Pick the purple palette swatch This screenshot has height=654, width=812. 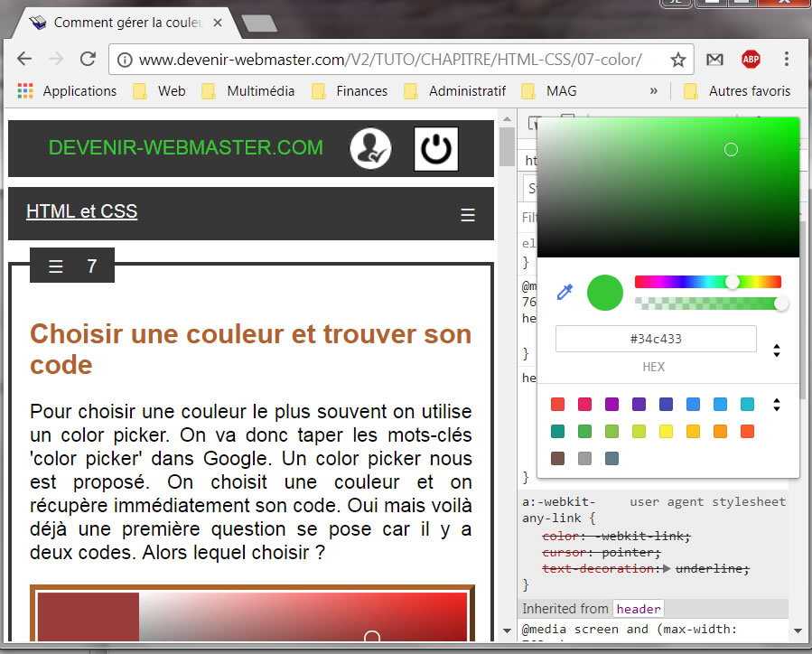pyautogui.click(x=611, y=405)
